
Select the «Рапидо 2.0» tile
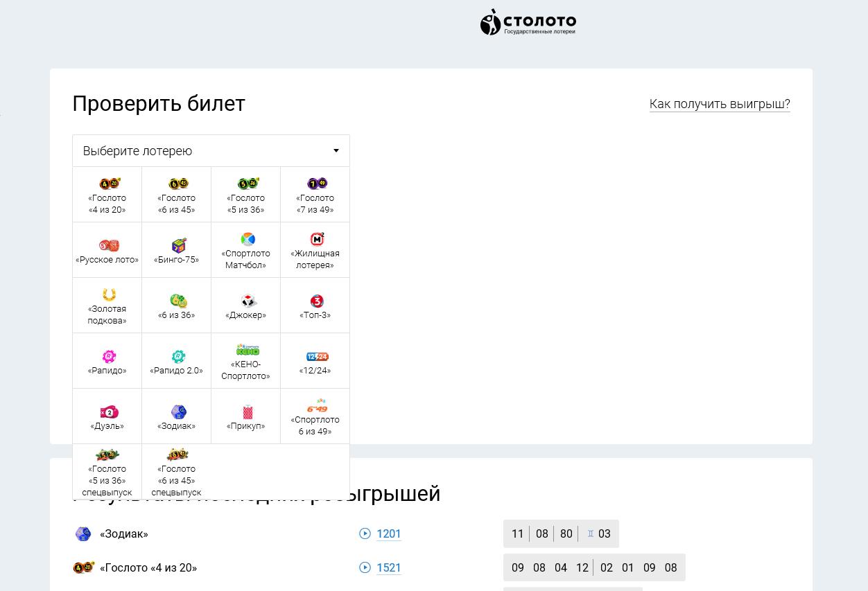[177, 361]
